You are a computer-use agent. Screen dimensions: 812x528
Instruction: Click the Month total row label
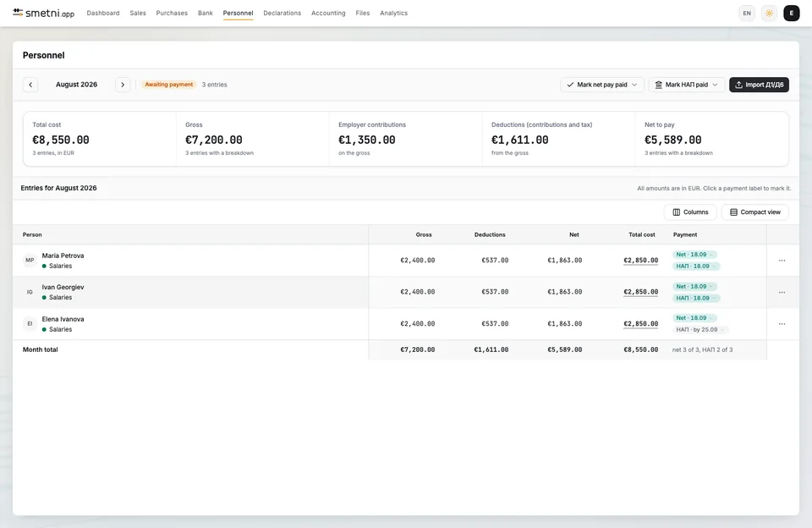(x=41, y=349)
